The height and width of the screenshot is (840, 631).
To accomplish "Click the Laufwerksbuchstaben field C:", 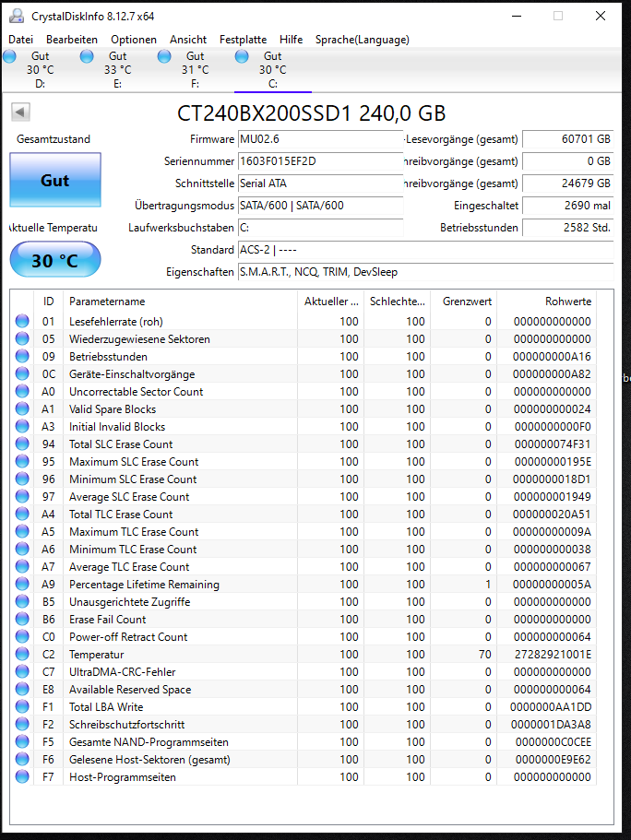I will tap(320, 228).
